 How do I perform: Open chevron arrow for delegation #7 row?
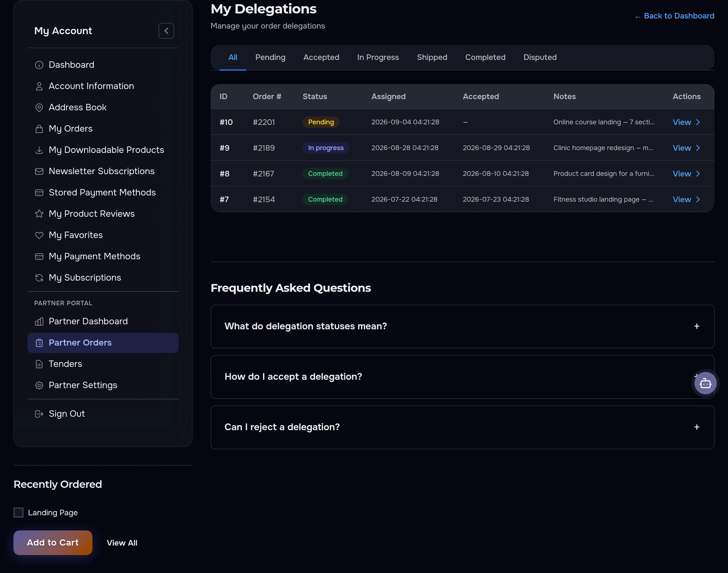[x=698, y=200]
